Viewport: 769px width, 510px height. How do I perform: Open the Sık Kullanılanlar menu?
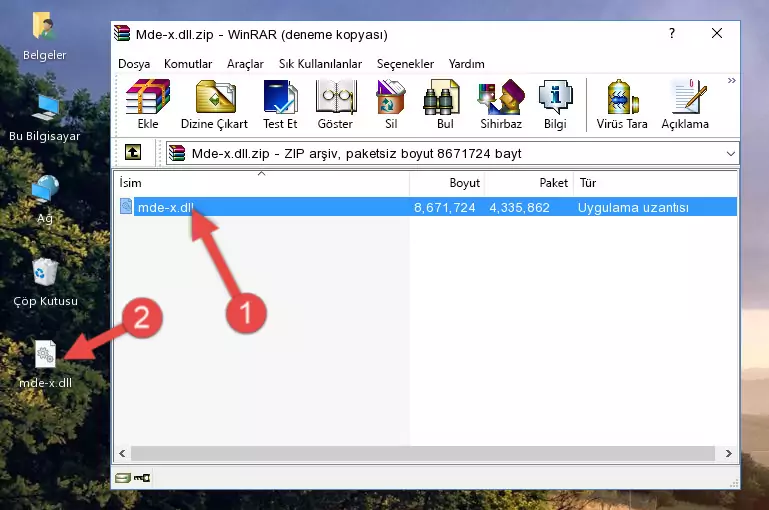pos(320,64)
